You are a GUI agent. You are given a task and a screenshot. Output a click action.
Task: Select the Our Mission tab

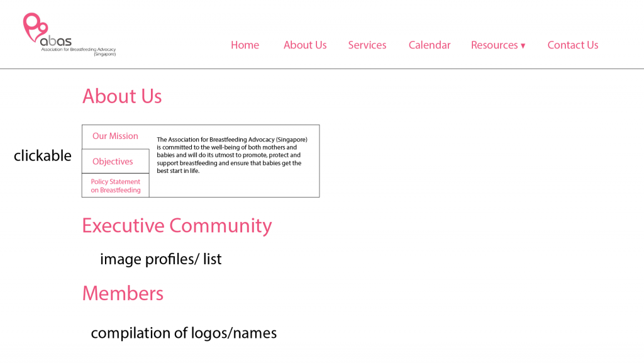[x=115, y=137]
